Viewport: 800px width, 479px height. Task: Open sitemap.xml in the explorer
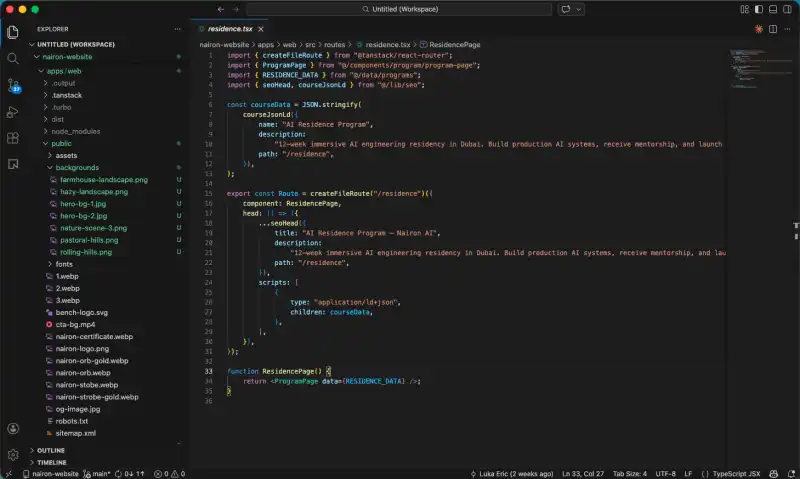click(76, 433)
